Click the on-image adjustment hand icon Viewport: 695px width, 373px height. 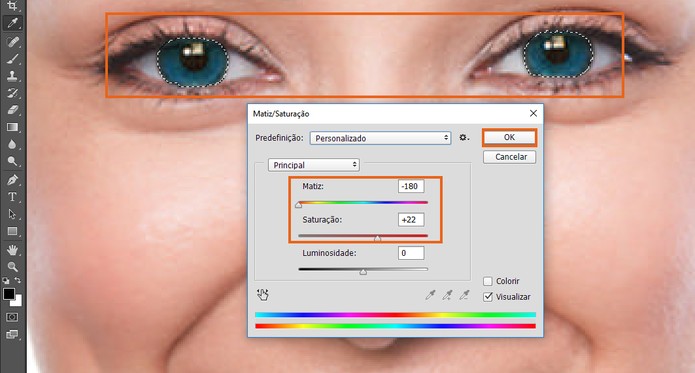[x=262, y=295]
